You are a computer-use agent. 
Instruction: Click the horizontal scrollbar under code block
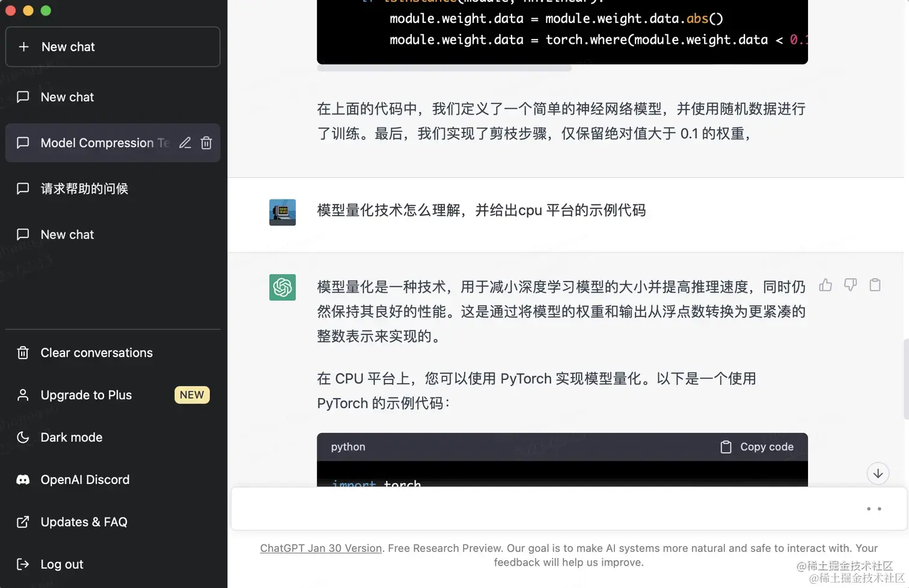coord(444,68)
